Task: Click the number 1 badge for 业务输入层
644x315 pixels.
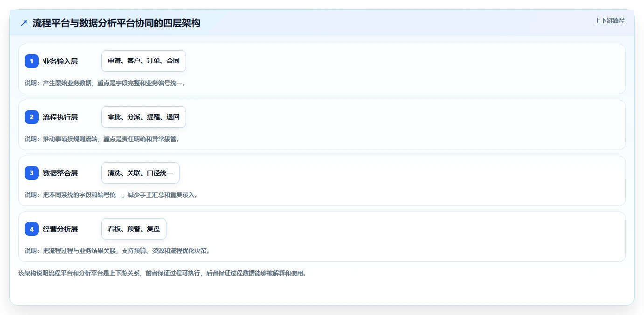Action: coord(32,61)
